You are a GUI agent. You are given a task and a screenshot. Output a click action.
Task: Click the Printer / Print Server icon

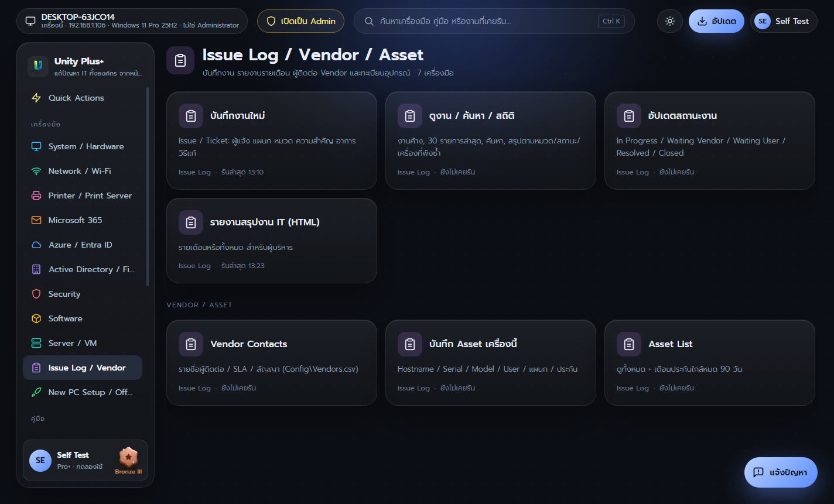coord(36,196)
